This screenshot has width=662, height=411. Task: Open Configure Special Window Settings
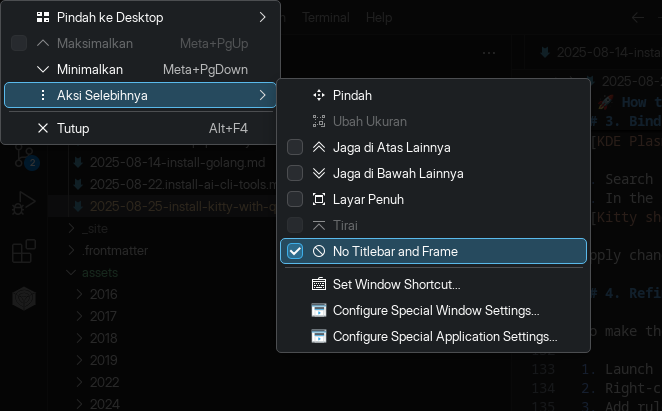point(433,310)
